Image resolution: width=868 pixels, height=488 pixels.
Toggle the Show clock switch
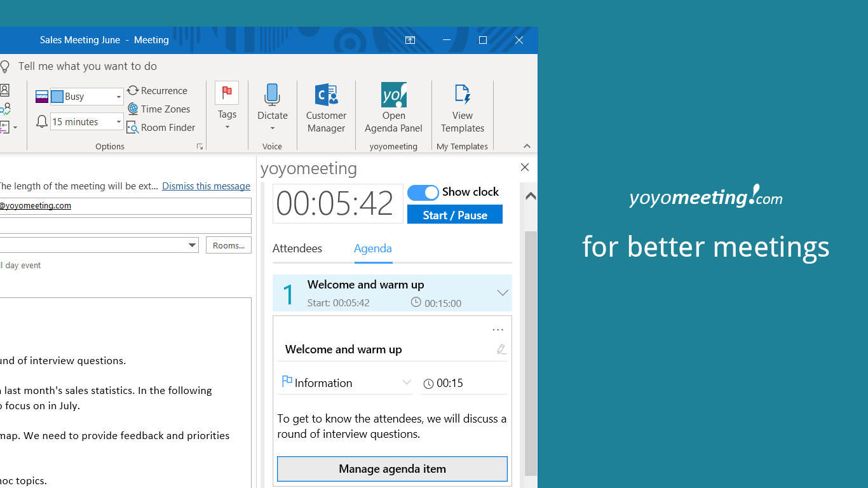(x=423, y=193)
